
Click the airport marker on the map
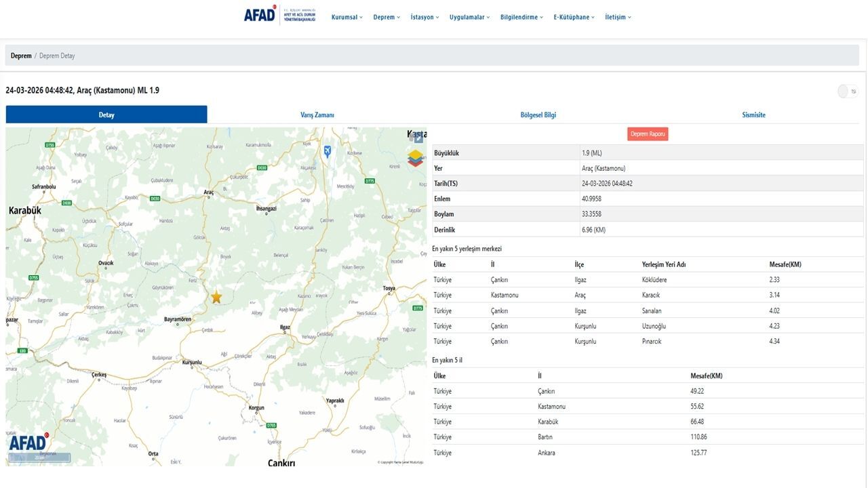(328, 151)
